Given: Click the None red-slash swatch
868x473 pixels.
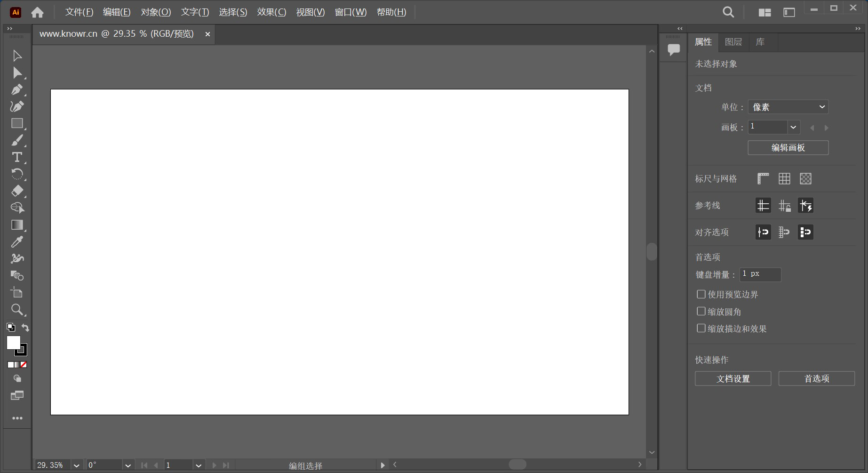Looking at the screenshot, I should tap(24, 365).
